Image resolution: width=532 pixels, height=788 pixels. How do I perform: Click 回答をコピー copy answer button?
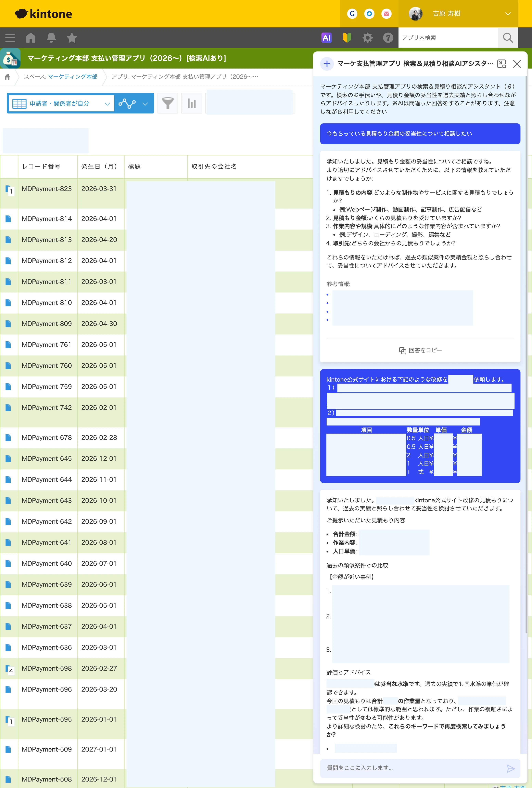click(420, 350)
